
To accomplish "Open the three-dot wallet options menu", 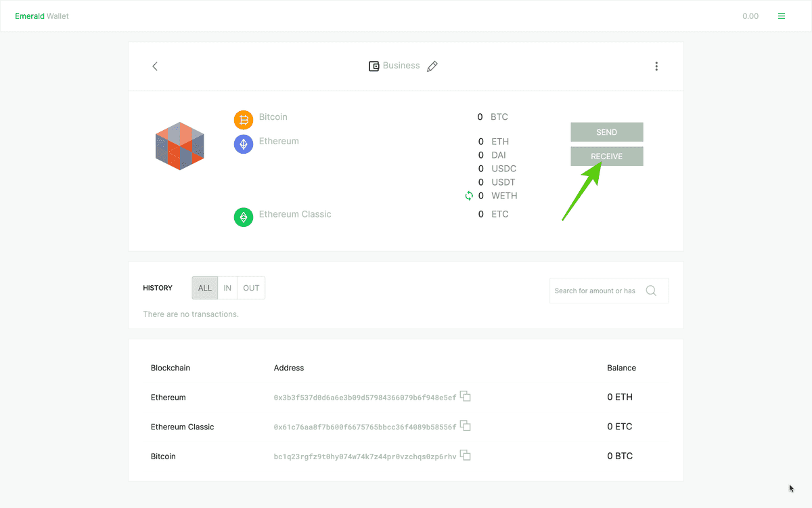I will [x=656, y=66].
